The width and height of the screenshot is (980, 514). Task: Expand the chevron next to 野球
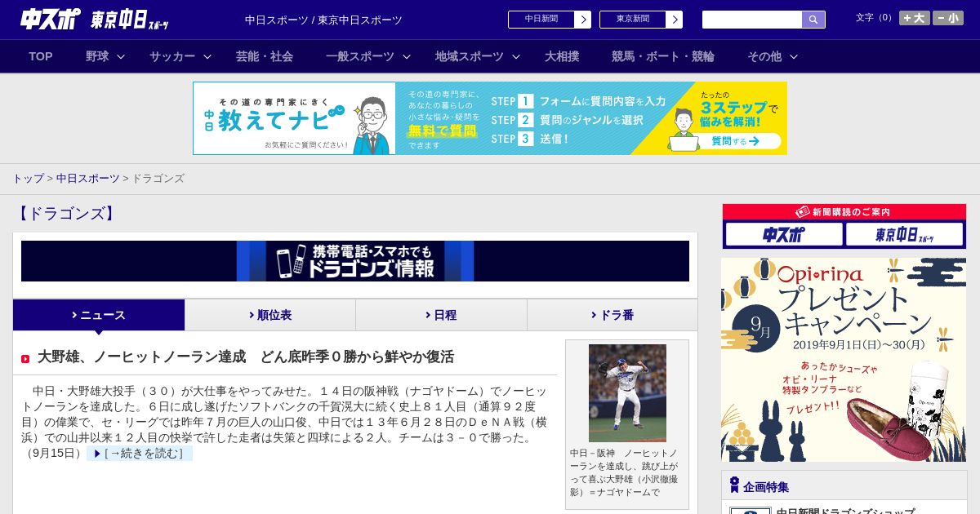[121, 56]
